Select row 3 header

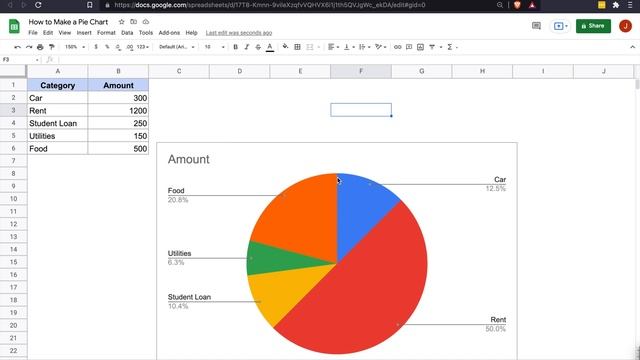13,110
